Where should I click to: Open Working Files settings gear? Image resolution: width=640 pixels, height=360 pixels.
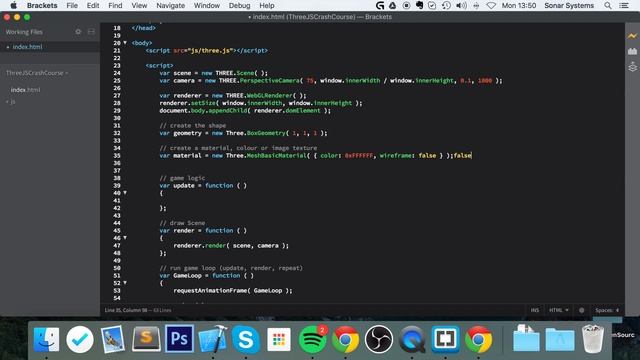tap(78, 32)
